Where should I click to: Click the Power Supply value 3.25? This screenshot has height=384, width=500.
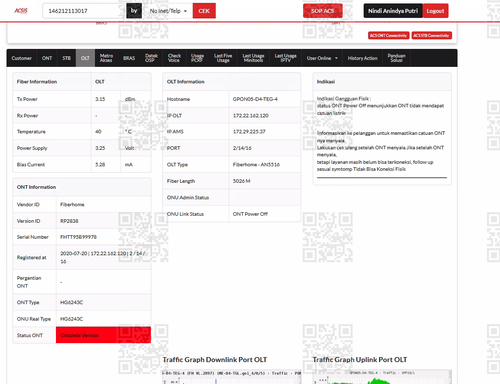(x=100, y=148)
